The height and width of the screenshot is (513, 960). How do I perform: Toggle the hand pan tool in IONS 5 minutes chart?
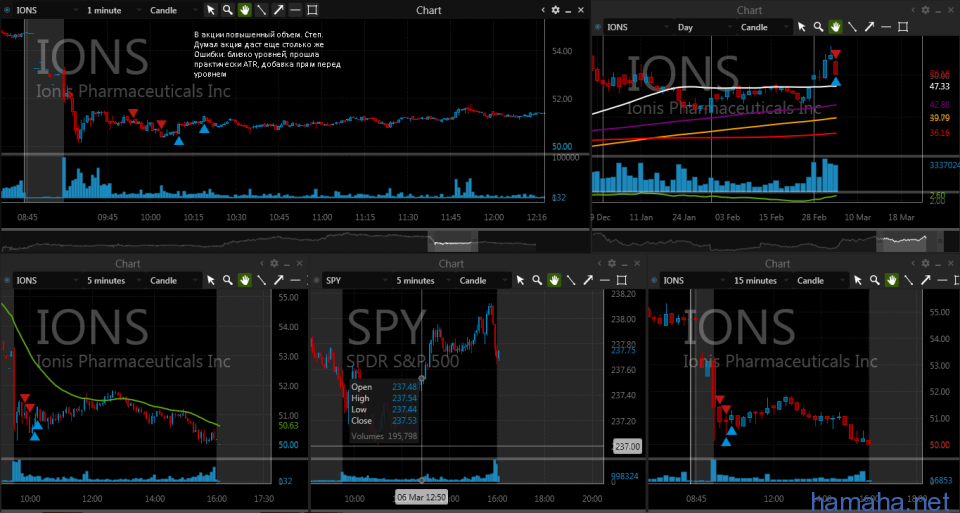pos(244,280)
